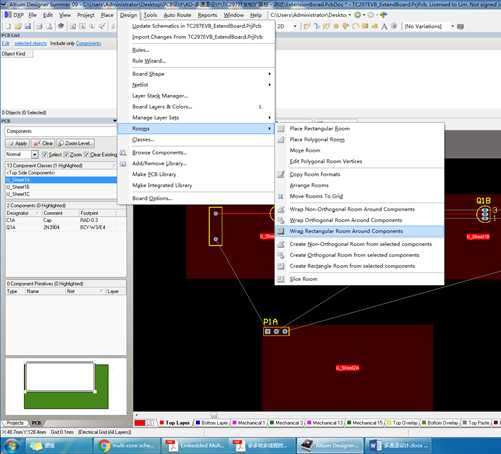Select the place string 'A' tool
The height and width of the screenshot is (454, 501).
(x=384, y=26)
